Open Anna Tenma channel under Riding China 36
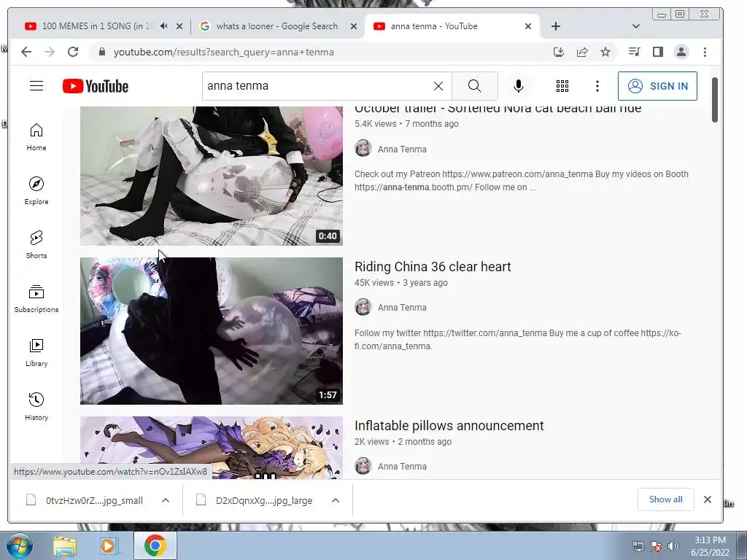 point(402,308)
